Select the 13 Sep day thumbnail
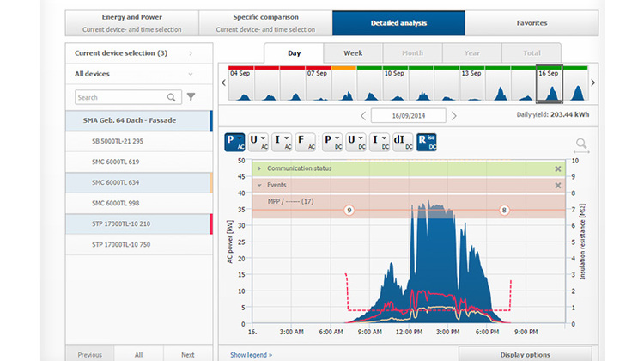This screenshot has height=361, width=644. (472, 83)
